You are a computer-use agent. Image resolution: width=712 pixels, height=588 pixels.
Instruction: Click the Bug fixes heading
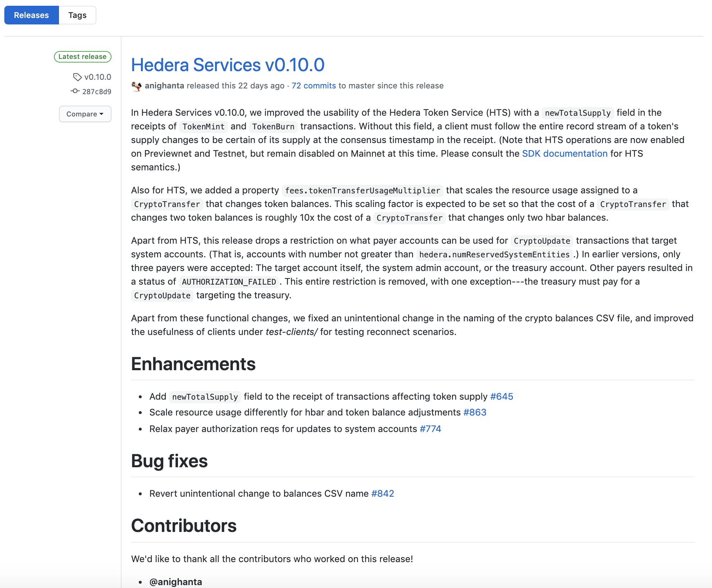click(x=169, y=461)
